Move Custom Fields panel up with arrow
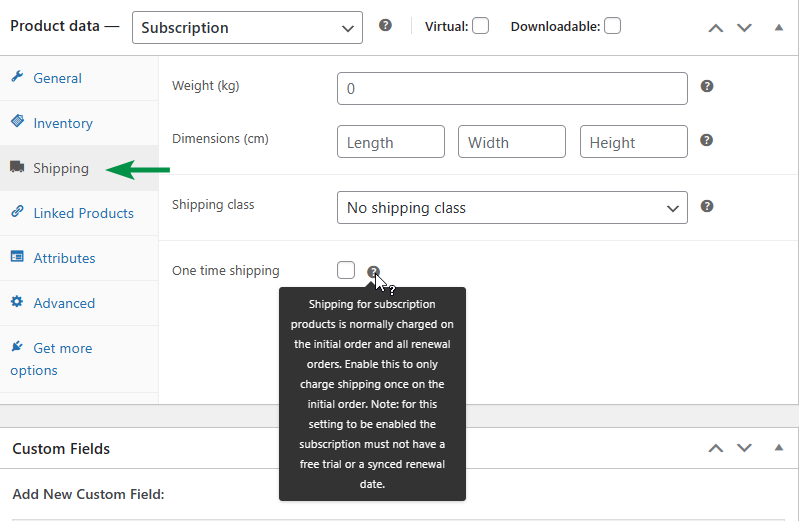 (x=715, y=449)
